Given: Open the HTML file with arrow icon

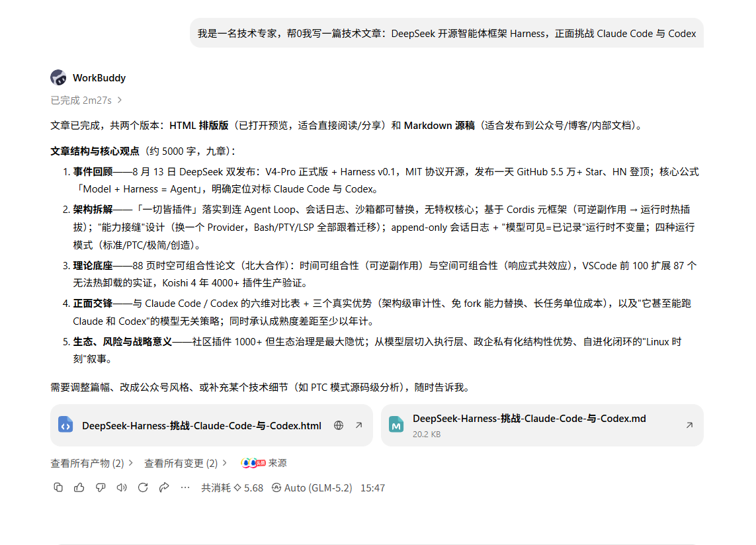Looking at the screenshot, I should 358,425.
